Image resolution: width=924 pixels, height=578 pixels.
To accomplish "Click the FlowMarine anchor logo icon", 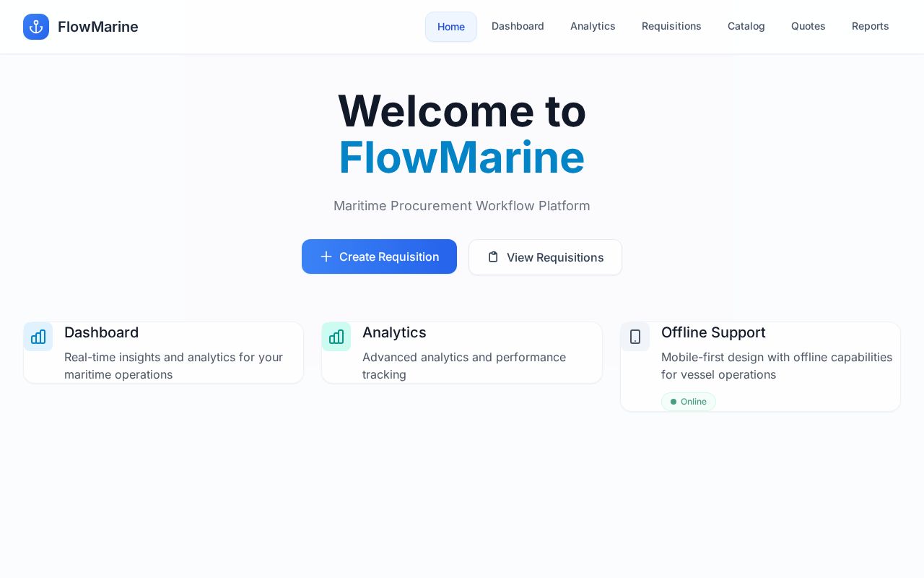I will click(36, 27).
